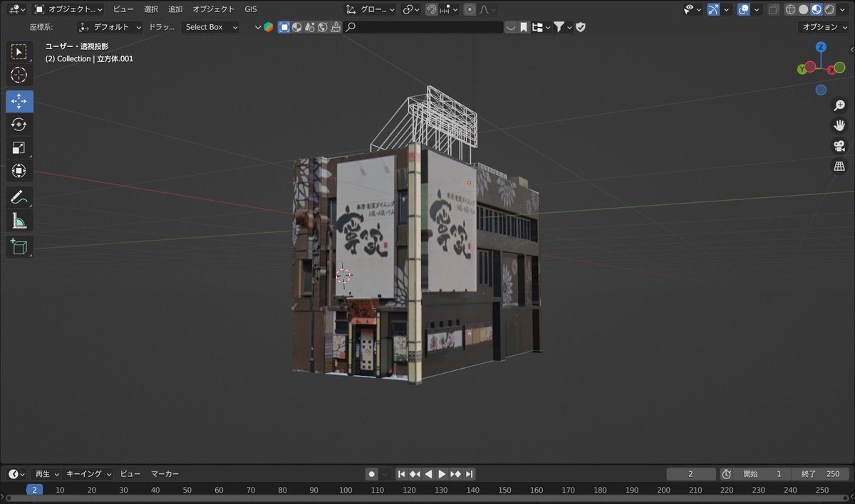Open the object mode dropdown
The width and height of the screenshot is (855, 504).
coord(68,10)
